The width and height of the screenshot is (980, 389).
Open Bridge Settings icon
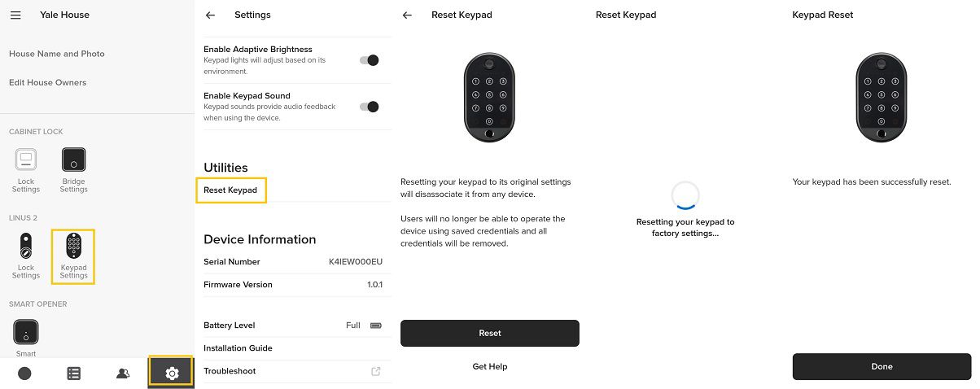(73, 160)
